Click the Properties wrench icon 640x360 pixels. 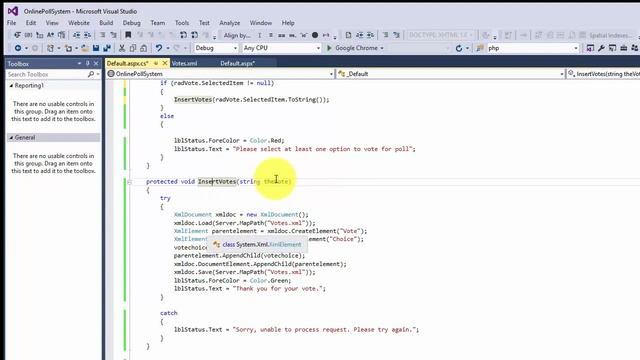pos(601,48)
